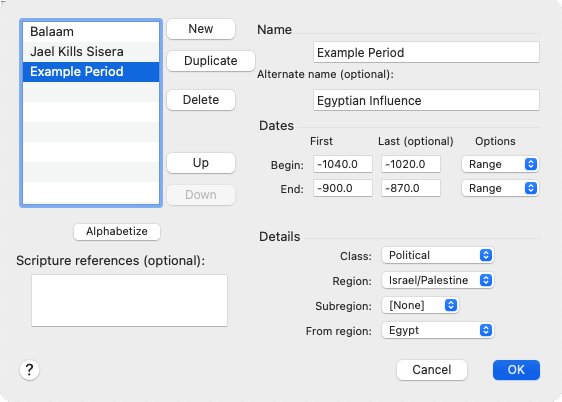Open the help question mark button

pyautogui.click(x=29, y=370)
